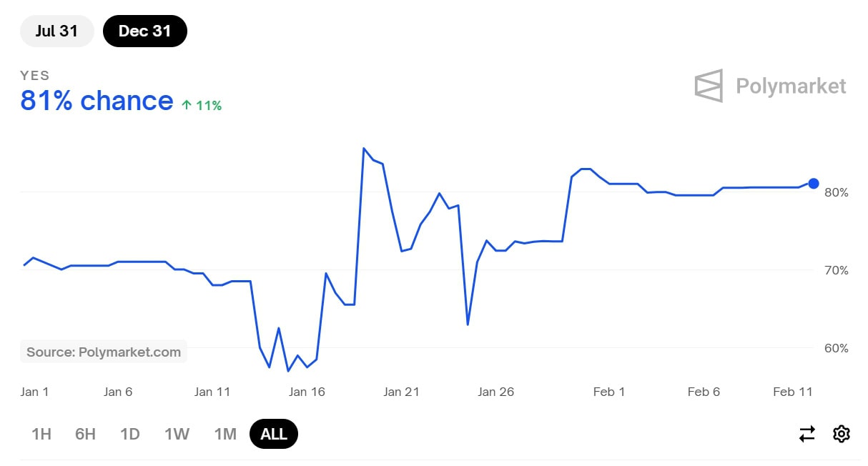Viewport: 868px width, 466px height.
Task: Click the Source: Polymarket.com label
Action: (x=104, y=352)
